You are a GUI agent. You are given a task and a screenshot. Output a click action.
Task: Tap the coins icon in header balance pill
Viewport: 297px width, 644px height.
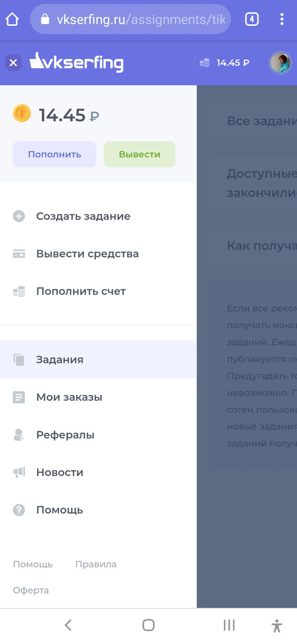coord(205,63)
